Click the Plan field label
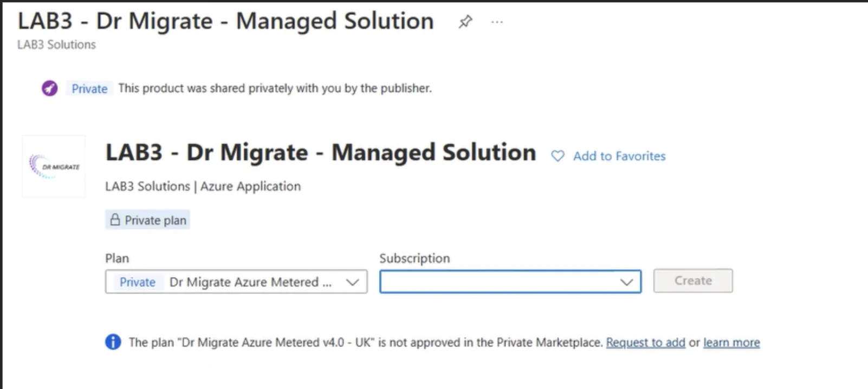The image size is (868, 389). (117, 258)
